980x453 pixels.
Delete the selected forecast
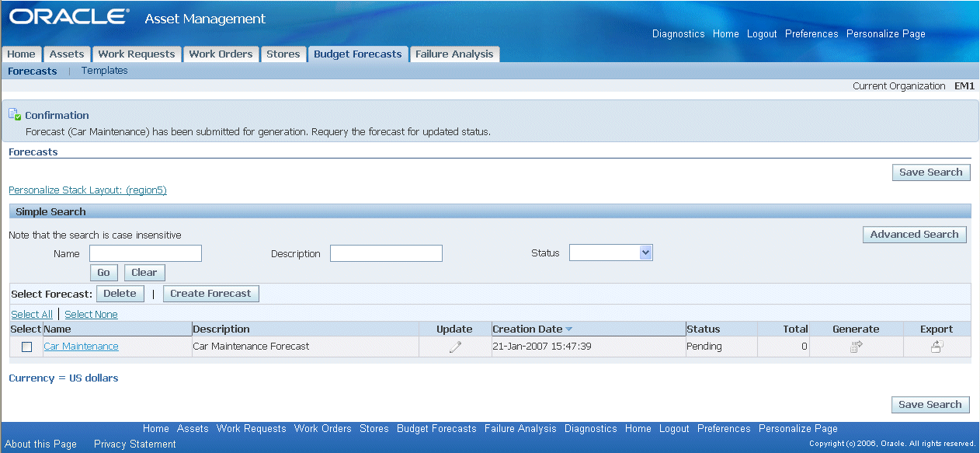pyautogui.click(x=120, y=294)
